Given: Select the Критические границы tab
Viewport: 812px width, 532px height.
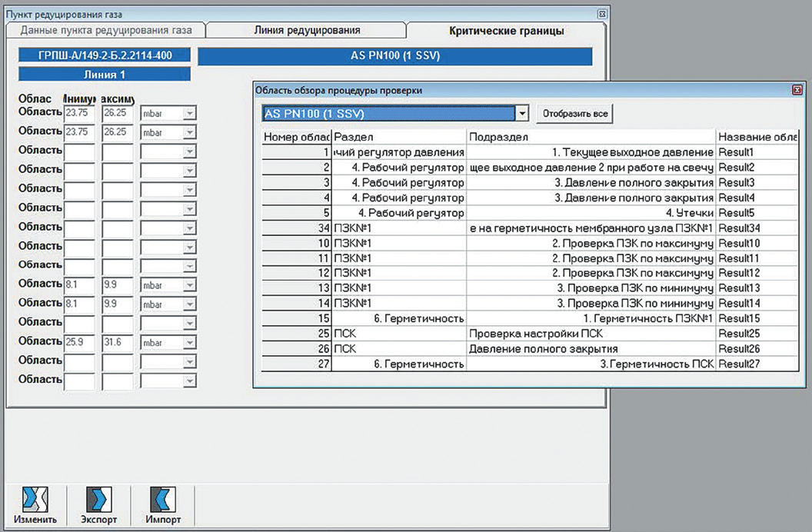Looking at the screenshot, I should click(x=506, y=31).
